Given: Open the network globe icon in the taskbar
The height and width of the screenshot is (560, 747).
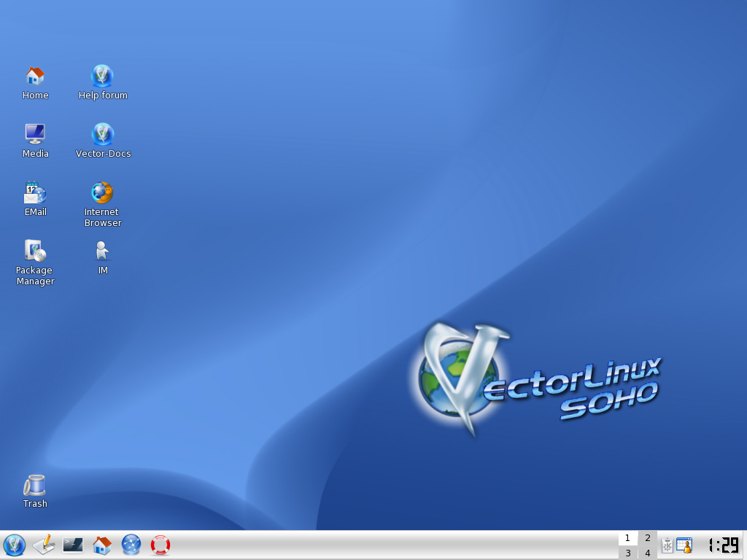Looking at the screenshot, I should pos(131,545).
